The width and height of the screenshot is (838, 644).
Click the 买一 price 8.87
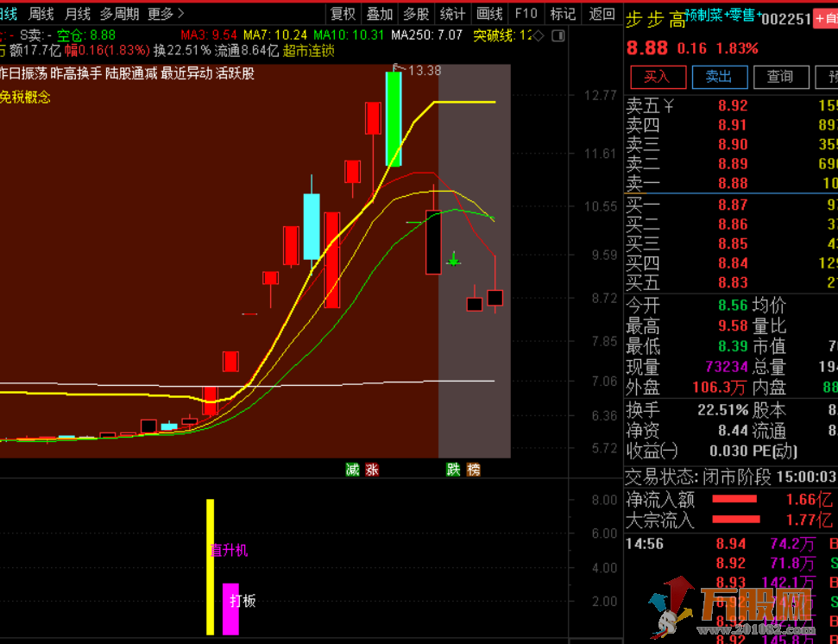[732, 205]
